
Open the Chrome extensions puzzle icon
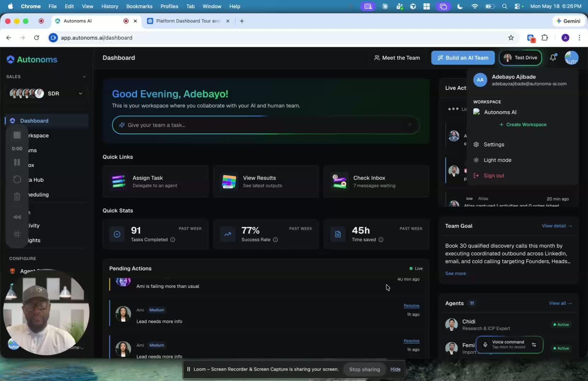click(x=545, y=38)
